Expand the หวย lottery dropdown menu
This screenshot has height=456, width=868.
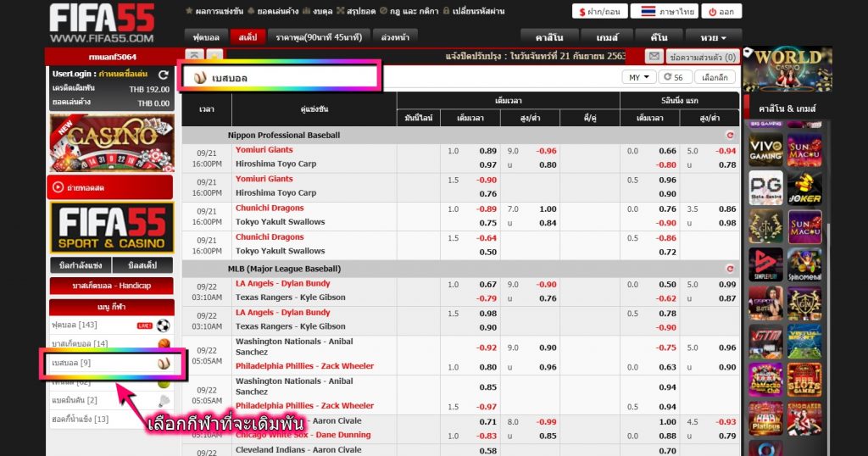[x=712, y=37]
